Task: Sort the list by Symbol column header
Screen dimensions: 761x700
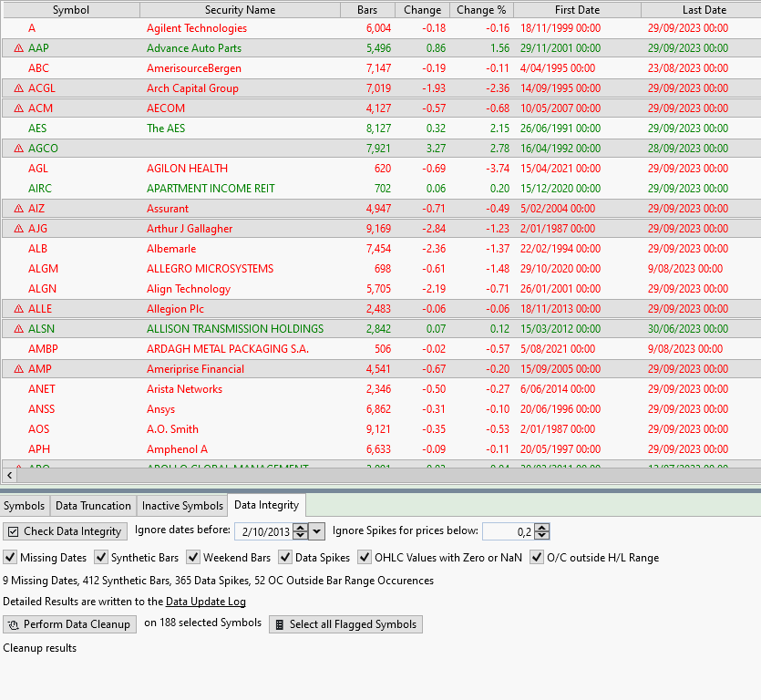Action: click(70, 10)
